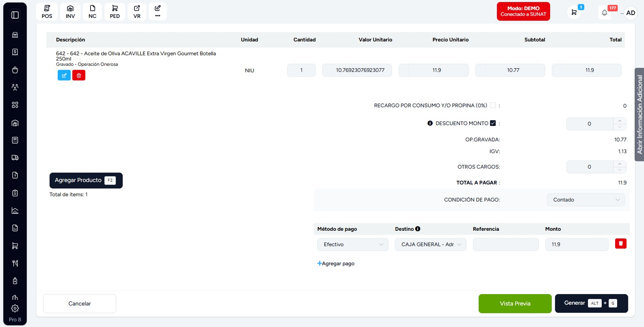Enable Recargo por consumo y/o propina checkbox
Screen dimensions: 644x327
(x=493, y=105)
